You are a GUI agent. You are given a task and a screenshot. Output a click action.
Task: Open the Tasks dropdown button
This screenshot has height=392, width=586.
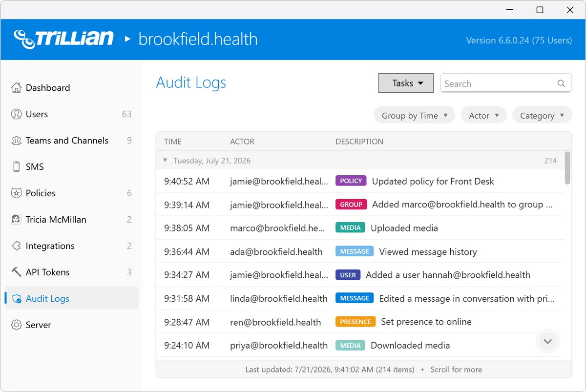tap(406, 83)
